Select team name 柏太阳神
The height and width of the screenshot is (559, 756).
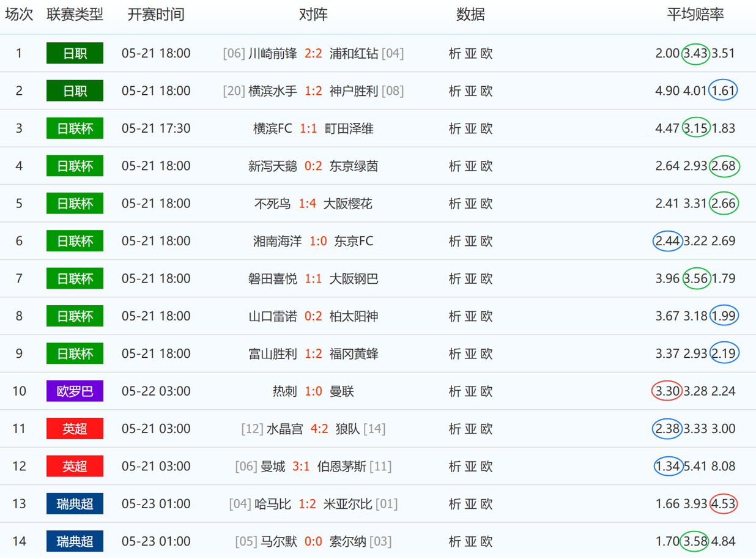(x=354, y=316)
